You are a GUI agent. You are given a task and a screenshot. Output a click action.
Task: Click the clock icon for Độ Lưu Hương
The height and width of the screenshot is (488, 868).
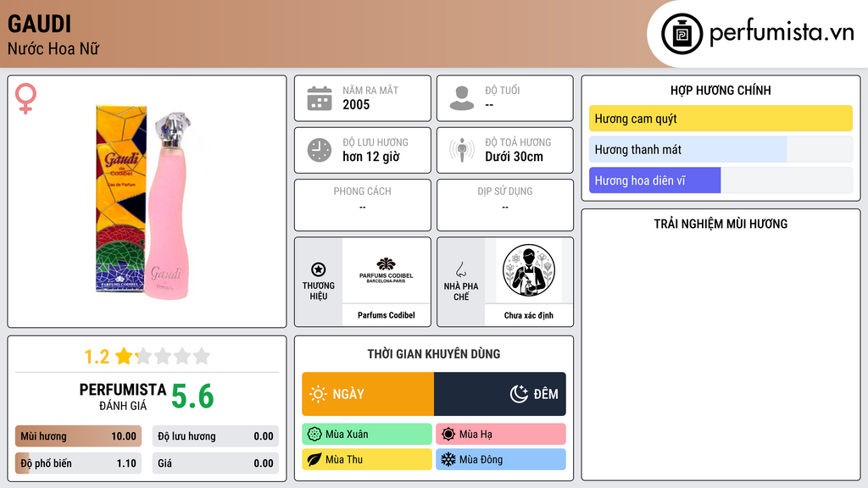click(x=320, y=150)
